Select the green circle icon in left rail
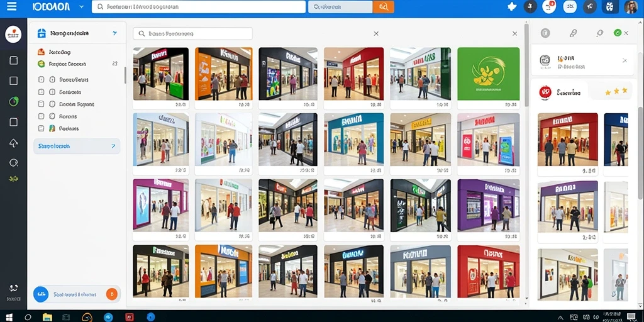Image resolution: width=644 pixels, height=322 pixels. (x=14, y=102)
